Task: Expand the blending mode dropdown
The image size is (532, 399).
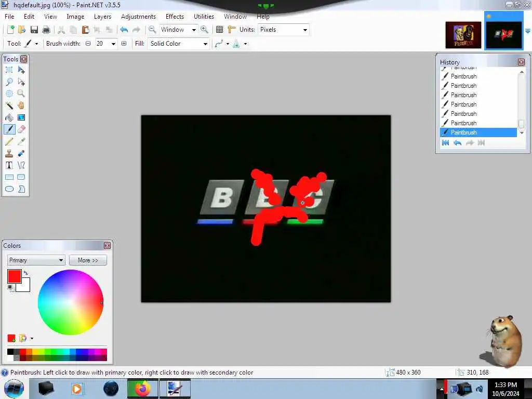Action: pyautogui.click(x=245, y=44)
